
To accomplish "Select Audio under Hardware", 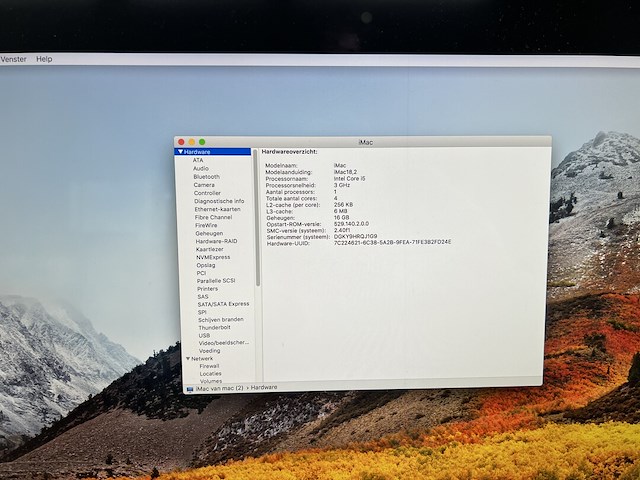I will tap(201, 168).
